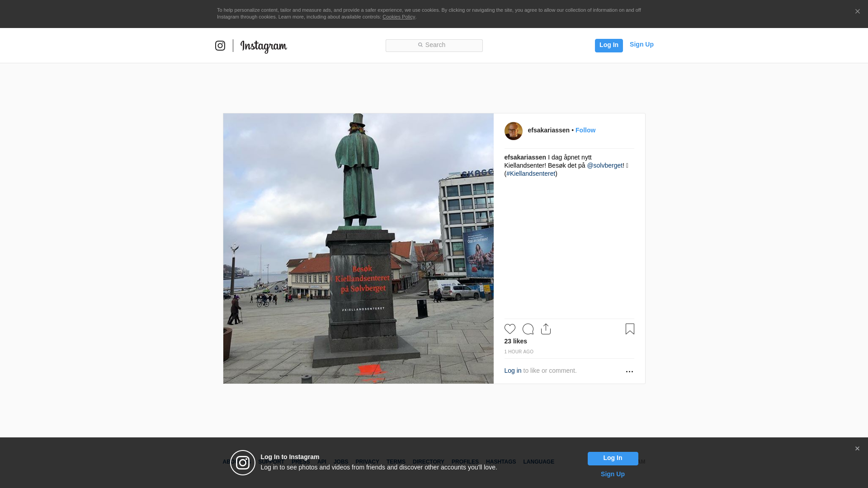This screenshot has width=868, height=488.
Task: Like the post with heart icon
Action: click(509, 329)
